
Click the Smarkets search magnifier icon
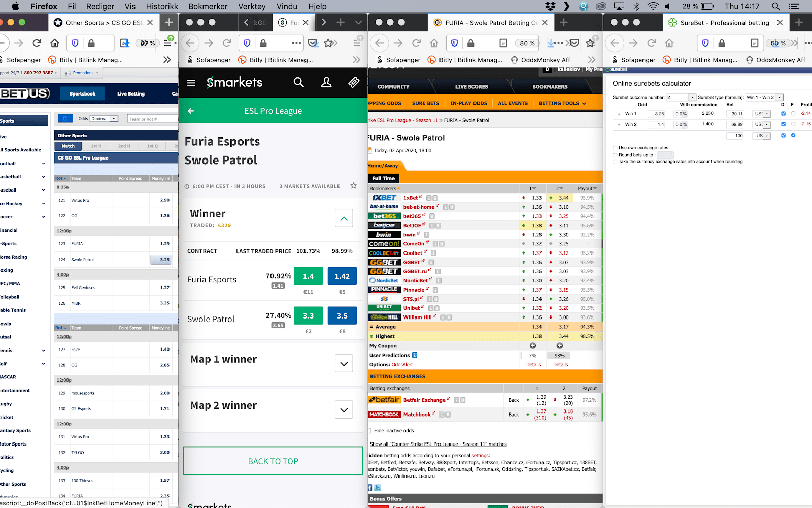coord(298,83)
